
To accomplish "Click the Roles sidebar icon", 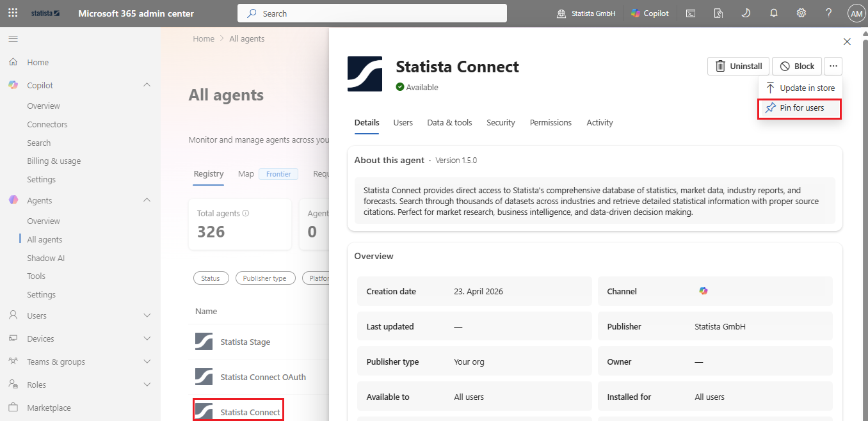I will (13, 385).
